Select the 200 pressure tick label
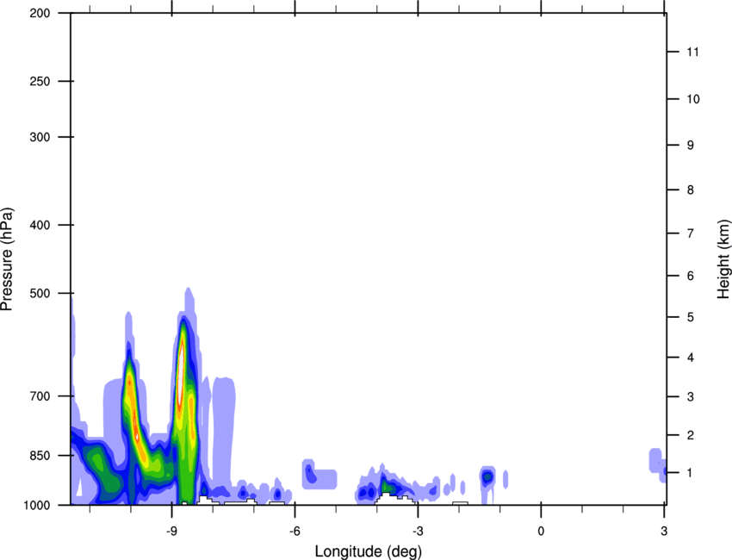The width and height of the screenshot is (732, 560). 40,13
